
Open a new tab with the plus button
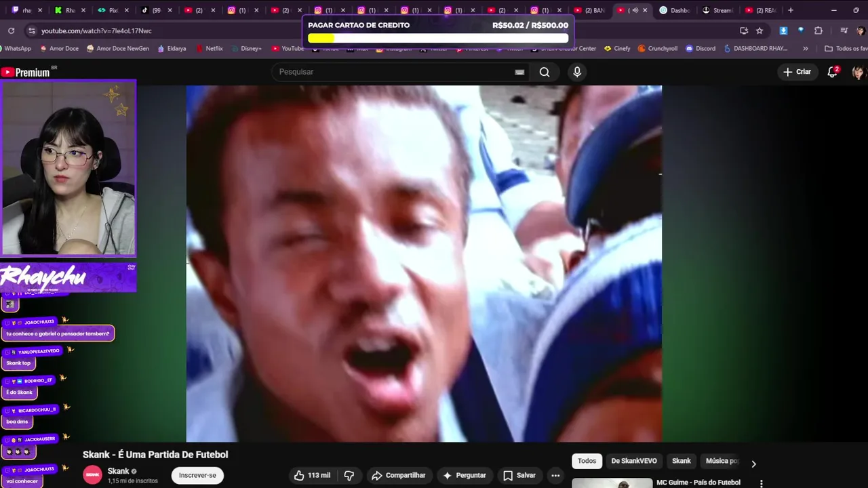[790, 10]
